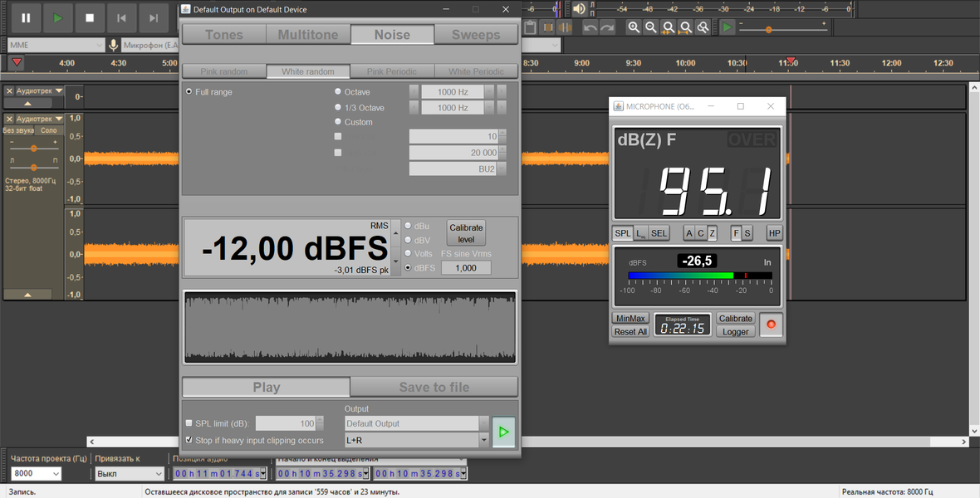The image size is (980, 498).
Task: Select the Octave radio button
Action: [338, 92]
